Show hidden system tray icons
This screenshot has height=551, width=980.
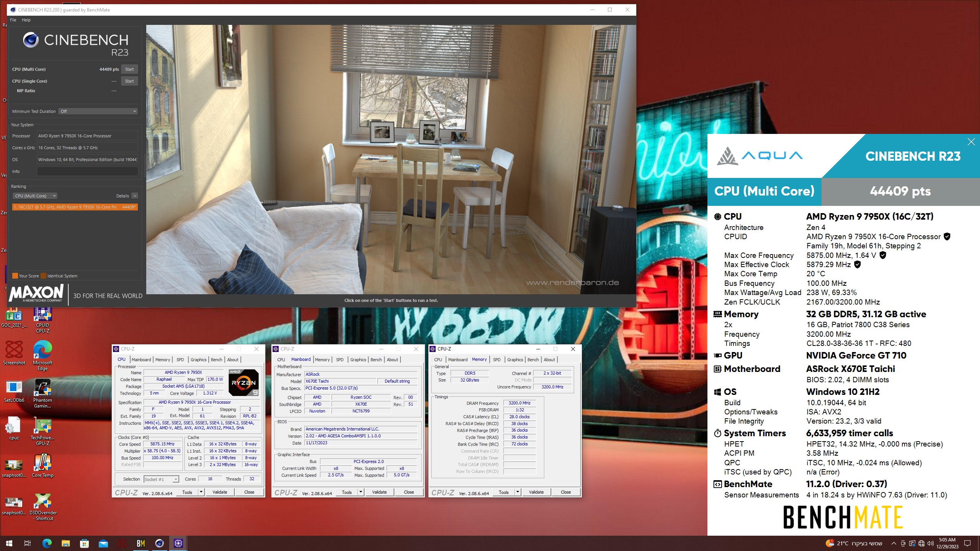893,543
